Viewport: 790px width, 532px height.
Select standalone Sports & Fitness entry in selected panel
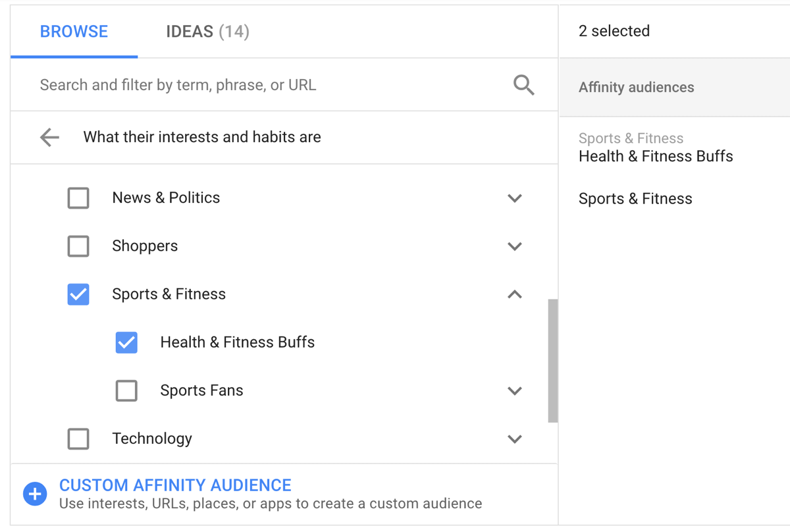coord(635,199)
